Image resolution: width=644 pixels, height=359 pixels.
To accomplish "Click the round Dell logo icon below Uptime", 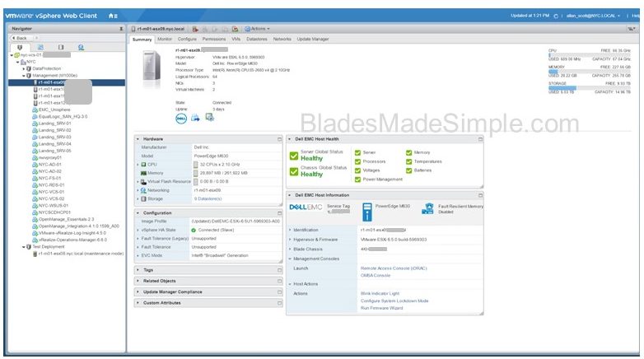I will 181,119.
